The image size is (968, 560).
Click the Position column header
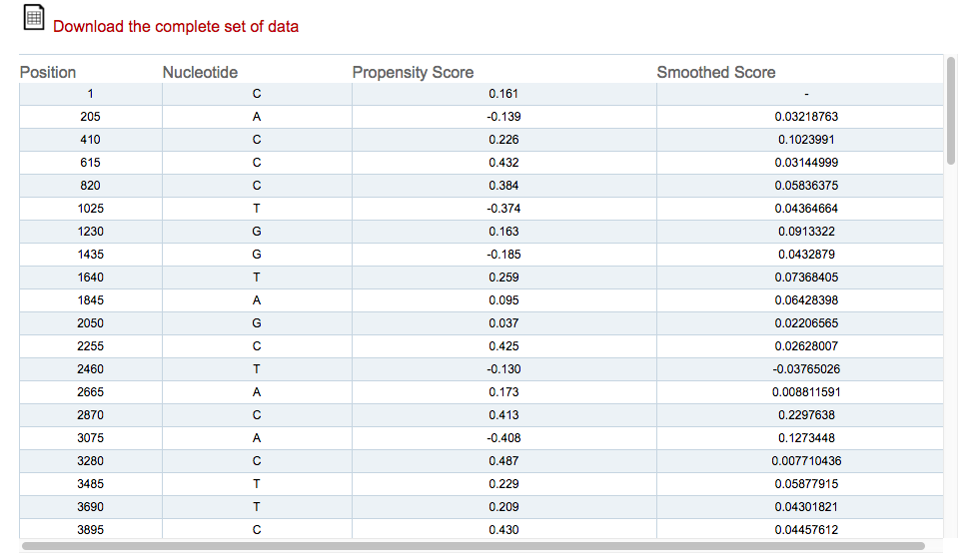(48, 72)
